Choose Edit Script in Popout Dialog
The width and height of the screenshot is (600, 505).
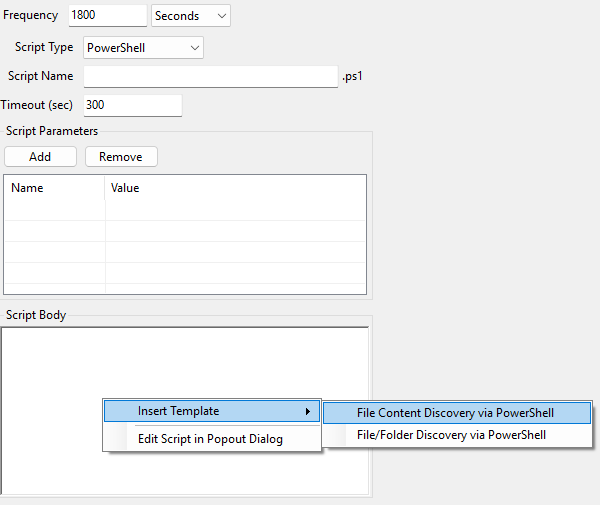coord(210,439)
